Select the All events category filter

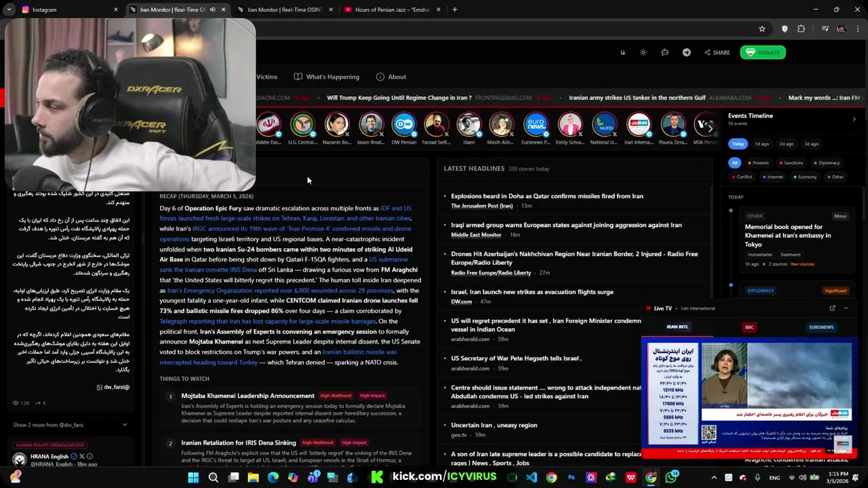734,163
